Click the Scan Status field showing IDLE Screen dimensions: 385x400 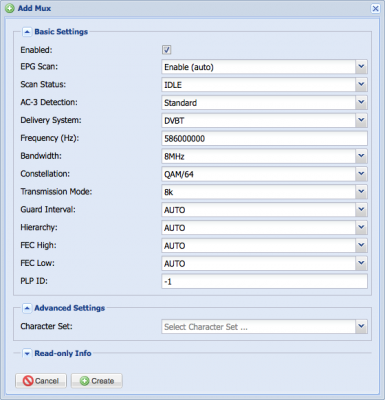(259, 85)
